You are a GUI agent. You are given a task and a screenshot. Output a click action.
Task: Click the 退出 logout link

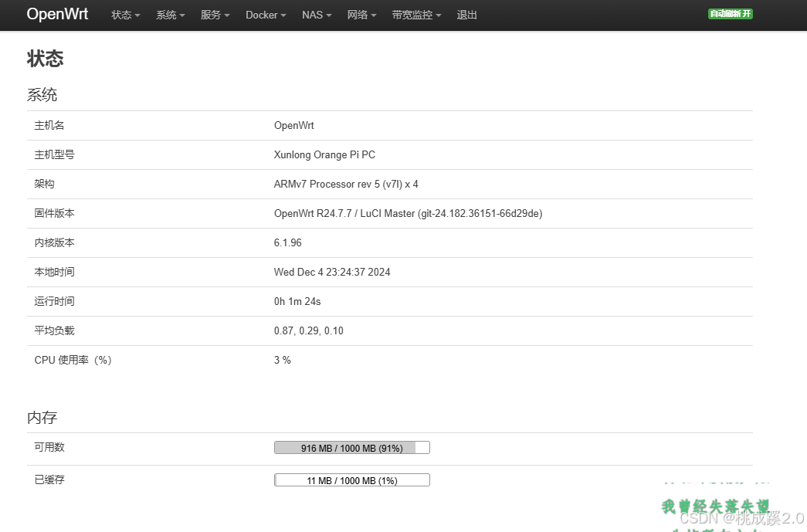466,15
